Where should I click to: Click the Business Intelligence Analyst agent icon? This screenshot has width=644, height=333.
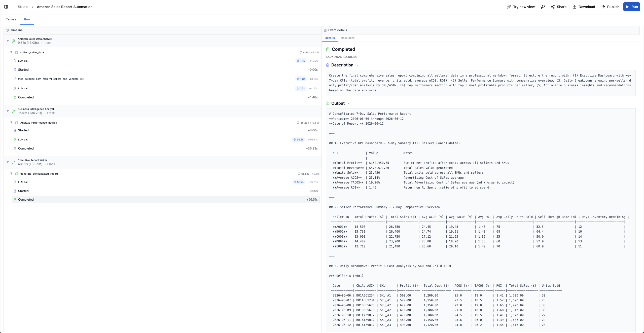[14, 111]
